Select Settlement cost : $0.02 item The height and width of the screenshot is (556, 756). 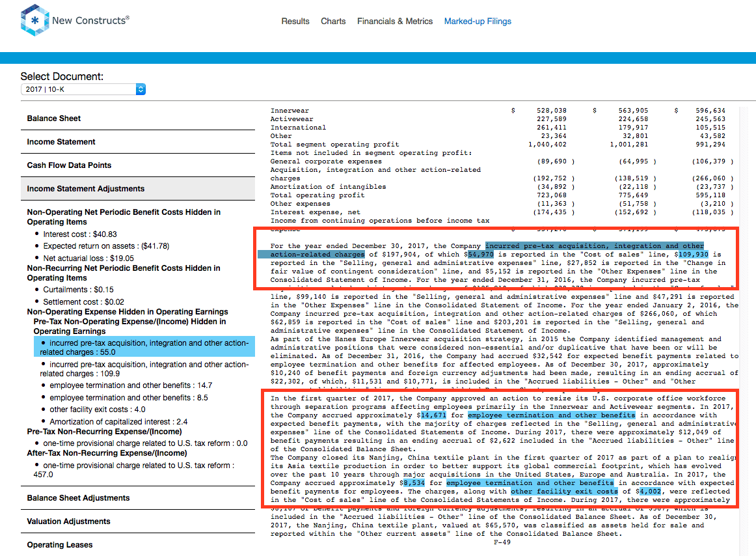pos(83,302)
